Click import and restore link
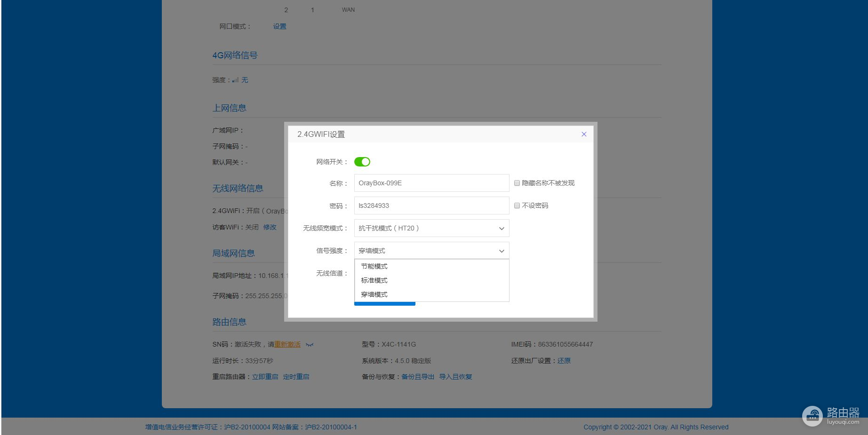Viewport: 868px width, 435px height. coord(455,377)
